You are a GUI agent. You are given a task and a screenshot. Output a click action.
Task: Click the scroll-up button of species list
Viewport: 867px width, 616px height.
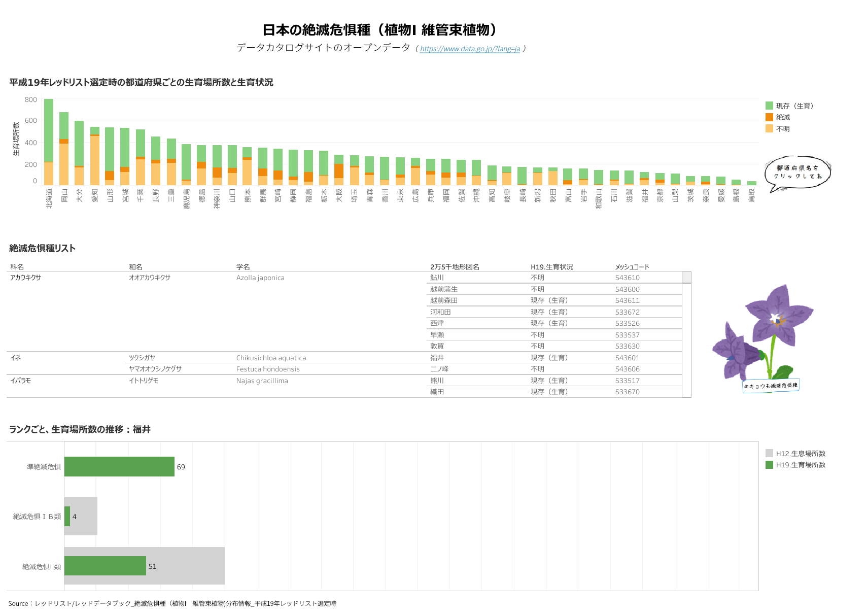click(686, 278)
